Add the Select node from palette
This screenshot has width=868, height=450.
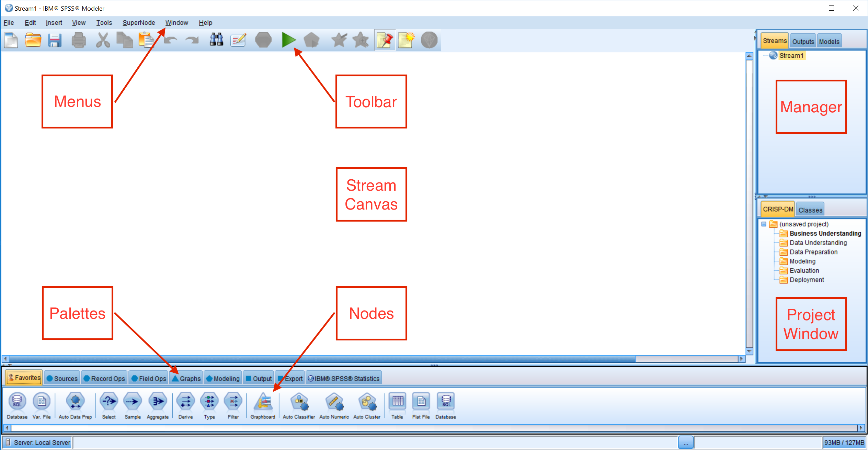(109, 406)
